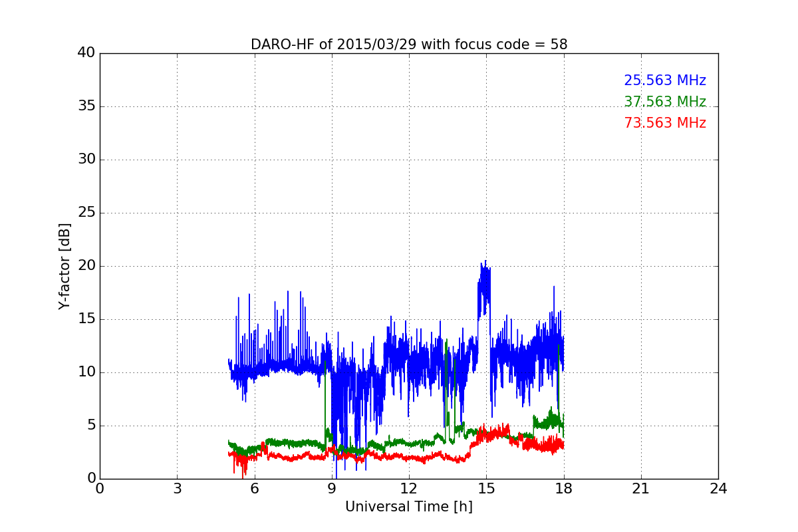Click the x-axis tick label 21
Viewport: 798px width, 532px height.
click(x=641, y=489)
